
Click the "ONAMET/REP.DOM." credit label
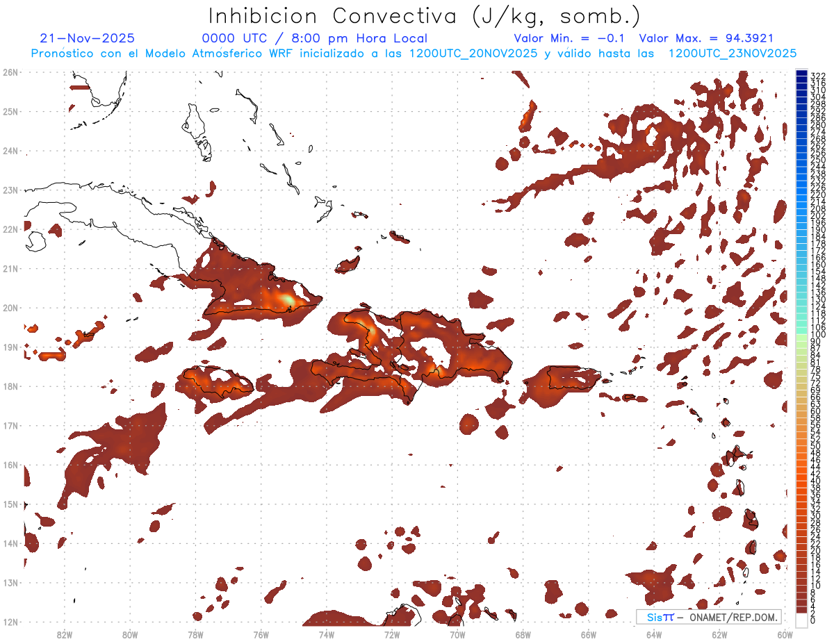733,617
